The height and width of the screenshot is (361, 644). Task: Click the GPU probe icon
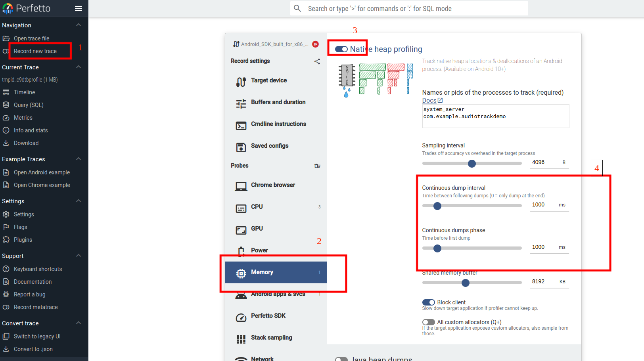[241, 230]
